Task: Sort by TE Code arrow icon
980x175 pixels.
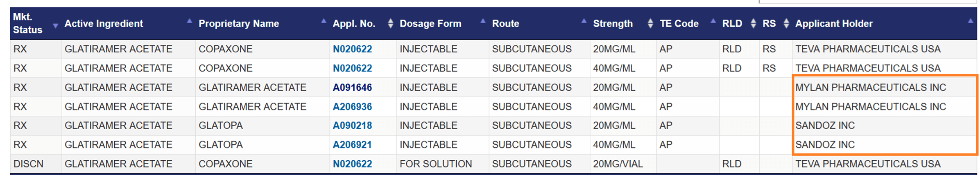Action: pos(713,21)
